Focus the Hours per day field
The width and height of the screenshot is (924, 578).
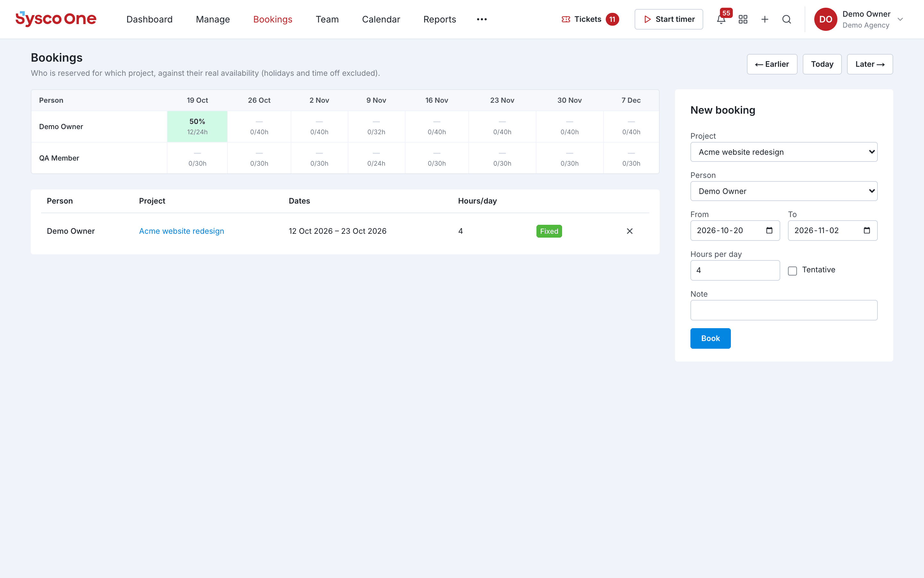coord(735,270)
